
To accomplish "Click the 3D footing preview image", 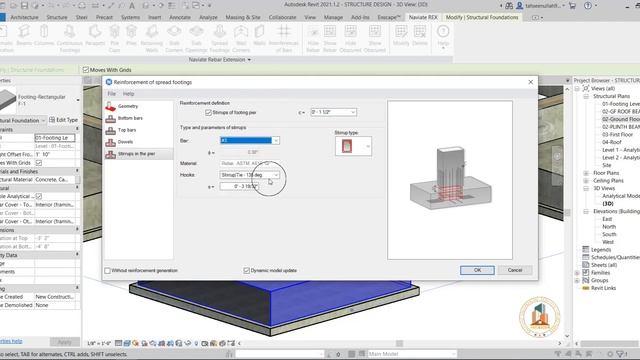I will tap(450, 180).
